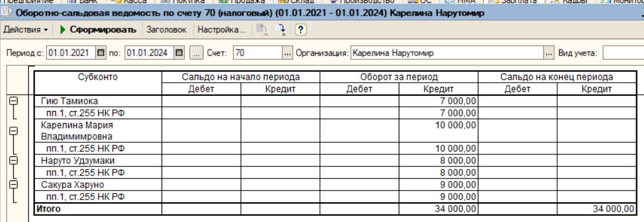
Task: Open the Действия dropdown menu
Action: (25, 30)
